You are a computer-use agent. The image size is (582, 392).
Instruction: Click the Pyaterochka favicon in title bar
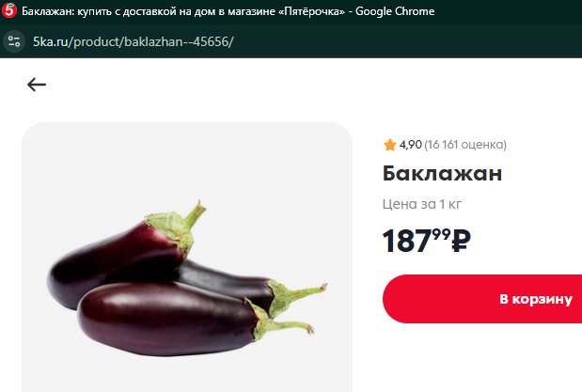click(x=8, y=10)
